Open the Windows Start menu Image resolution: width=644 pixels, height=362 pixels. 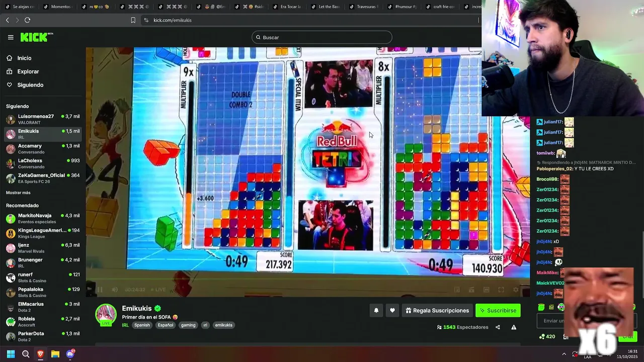pyautogui.click(x=11, y=354)
